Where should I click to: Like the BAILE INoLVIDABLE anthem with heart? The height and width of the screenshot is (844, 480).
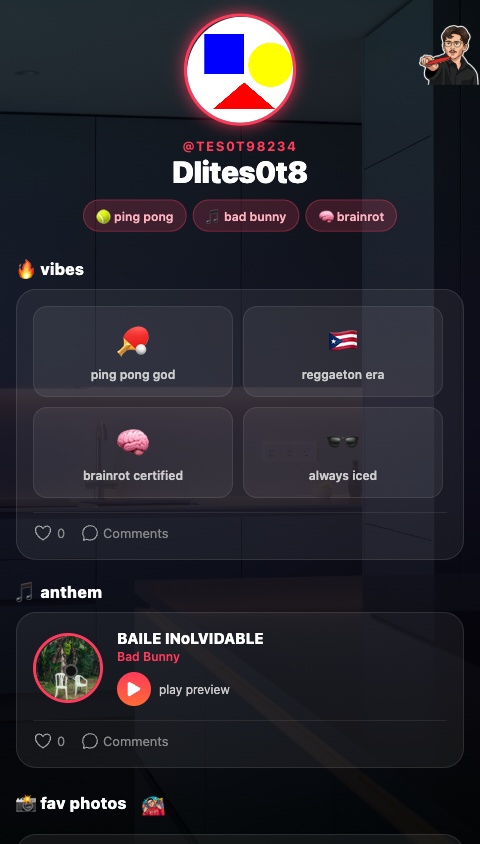(x=43, y=741)
